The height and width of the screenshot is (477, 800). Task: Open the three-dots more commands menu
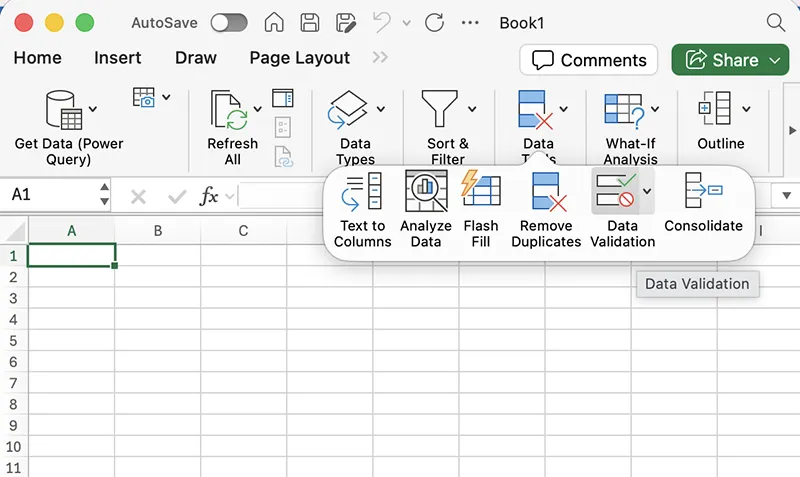pyautogui.click(x=470, y=23)
